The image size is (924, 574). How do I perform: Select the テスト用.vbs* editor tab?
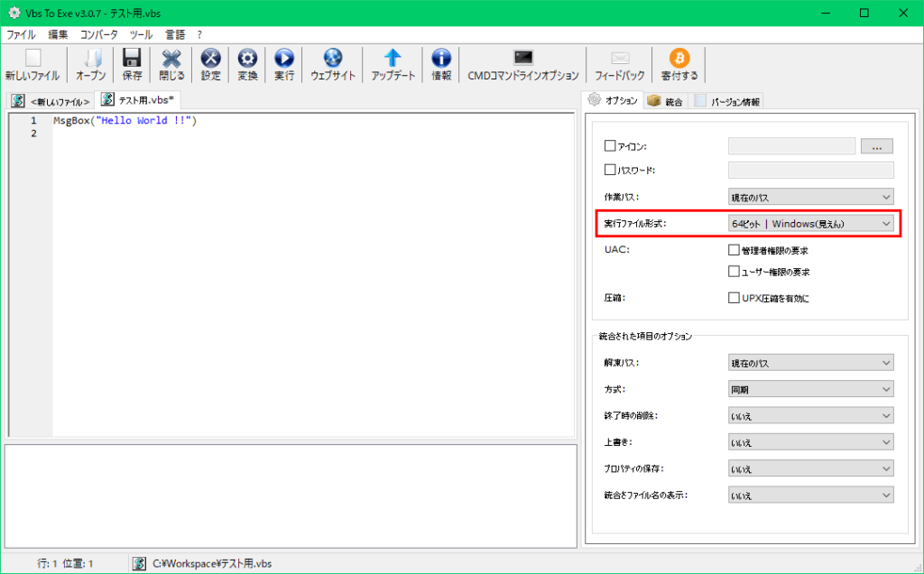[x=138, y=99]
